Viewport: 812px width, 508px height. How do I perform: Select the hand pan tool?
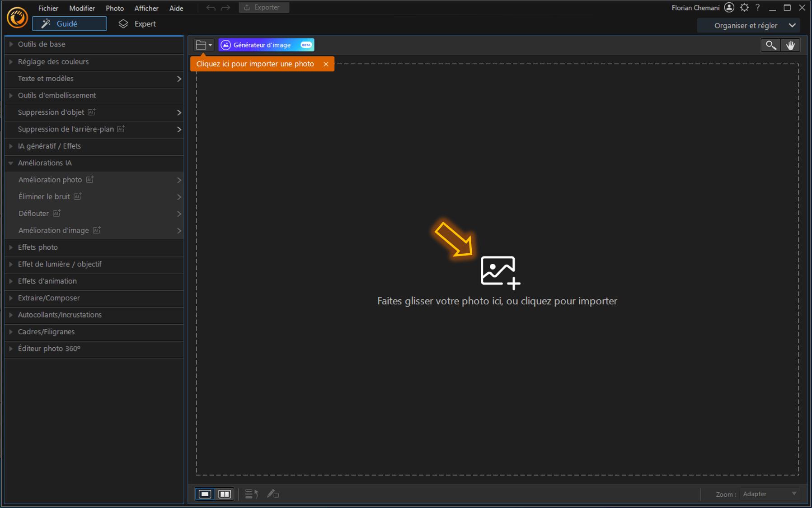click(791, 45)
